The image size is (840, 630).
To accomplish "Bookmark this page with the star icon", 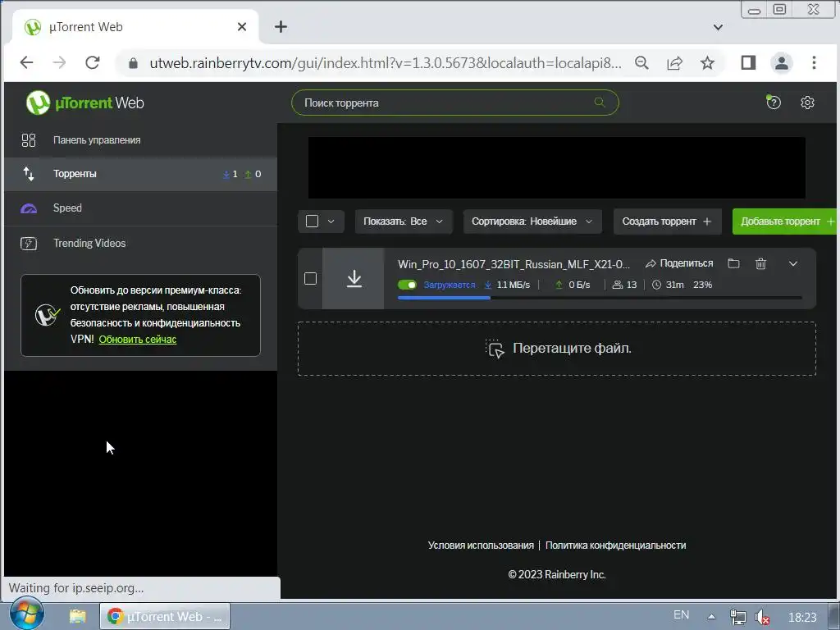I will click(x=708, y=62).
